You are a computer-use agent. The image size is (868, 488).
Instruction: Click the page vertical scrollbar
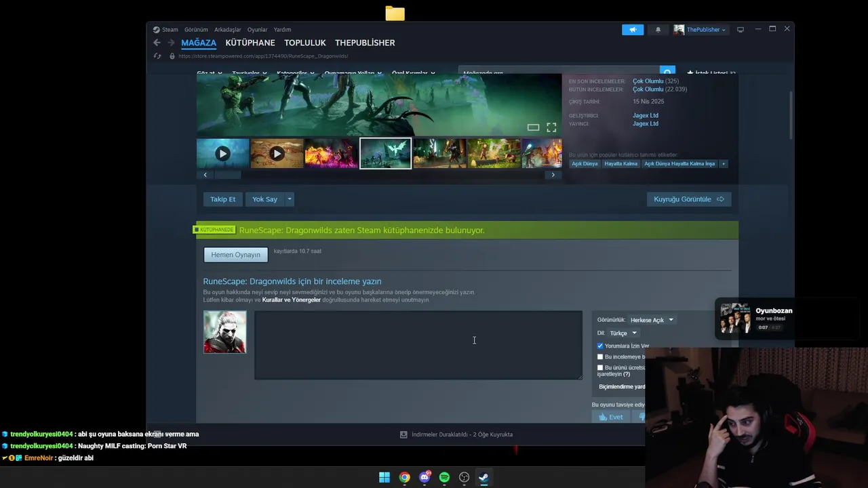790,114
